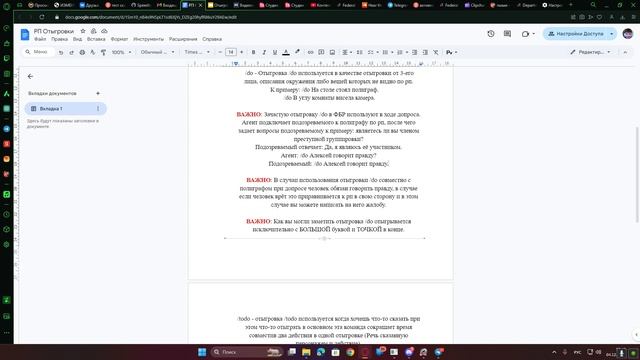Open the Формат menu
Image resolution: width=640 pixels, height=360 pixels.
(119, 39)
